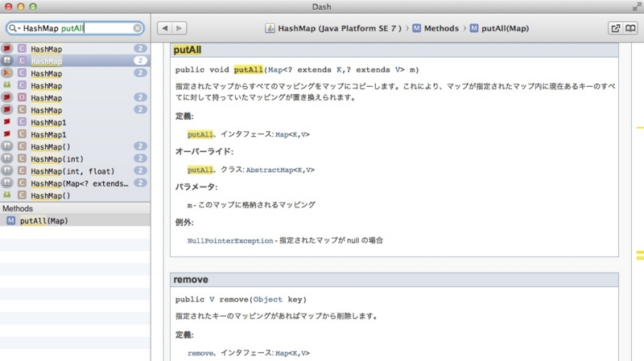644x361 pixels.
Task: Follow the Map link in putAll signature
Action: click(275, 70)
